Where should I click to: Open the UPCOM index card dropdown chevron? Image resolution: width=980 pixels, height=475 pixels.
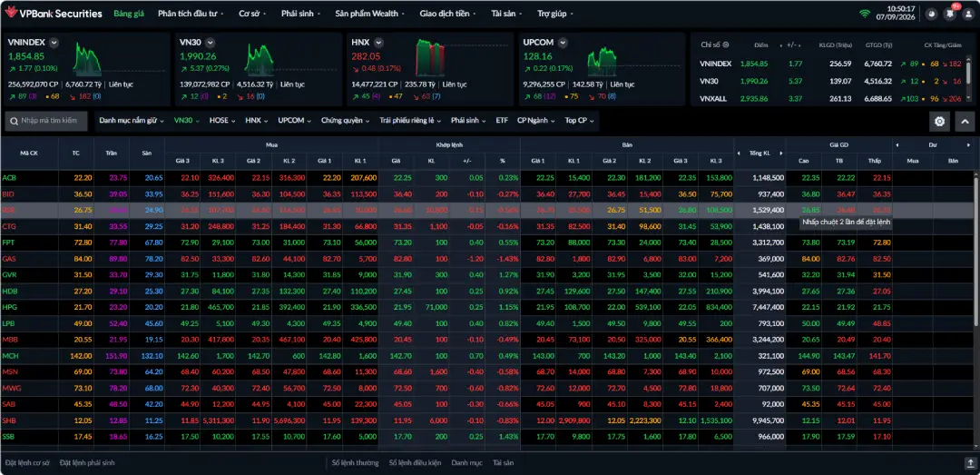coord(563,43)
